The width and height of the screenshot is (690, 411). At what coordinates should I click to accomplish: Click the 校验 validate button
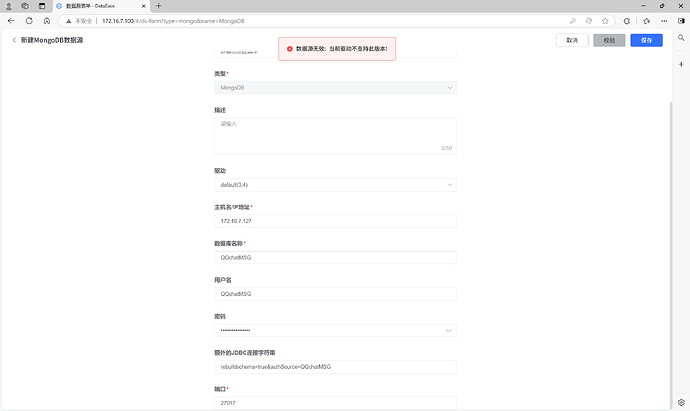click(609, 40)
